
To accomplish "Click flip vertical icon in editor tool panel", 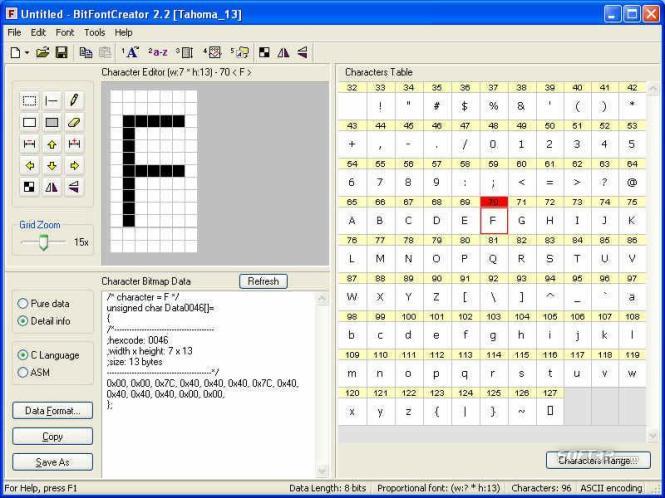I will (74, 187).
